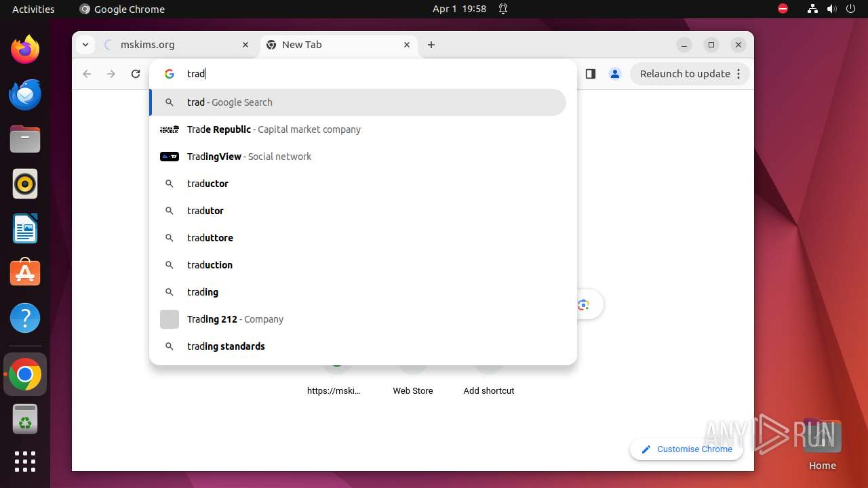Click in the address bar text 'trad'
The image size is (868, 488).
click(x=196, y=74)
